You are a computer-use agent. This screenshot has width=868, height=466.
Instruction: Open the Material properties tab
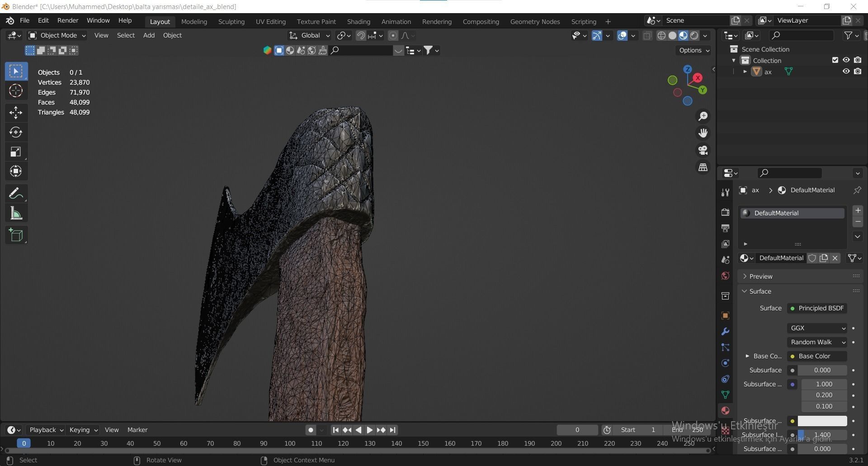[725, 410]
